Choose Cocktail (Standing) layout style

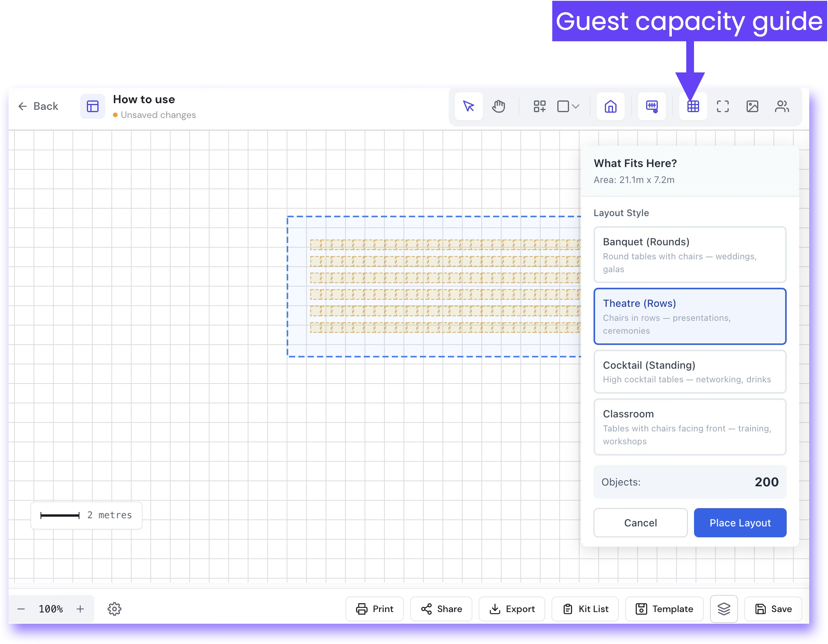point(690,372)
